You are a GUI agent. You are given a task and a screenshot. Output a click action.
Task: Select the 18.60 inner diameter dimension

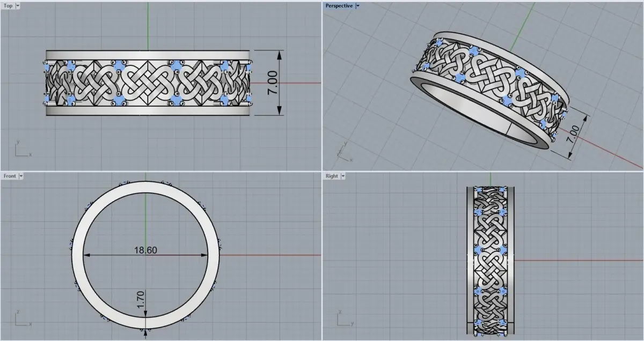(145, 250)
